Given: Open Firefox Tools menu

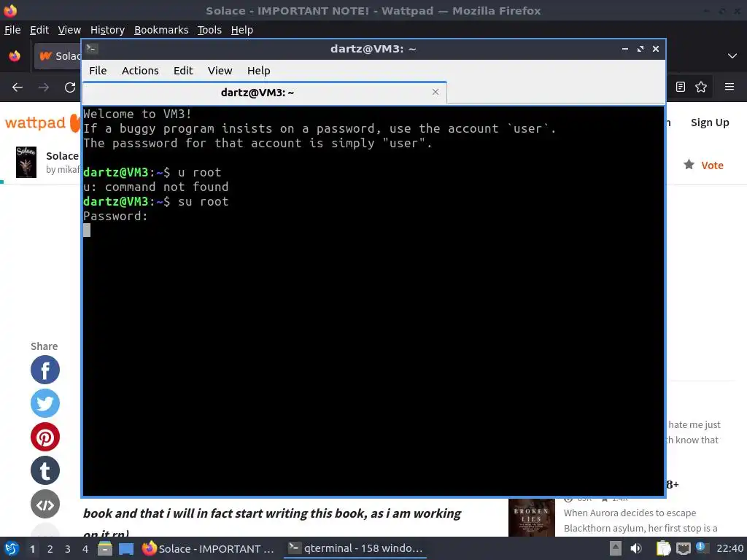Looking at the screenshot, I should 209,30.
